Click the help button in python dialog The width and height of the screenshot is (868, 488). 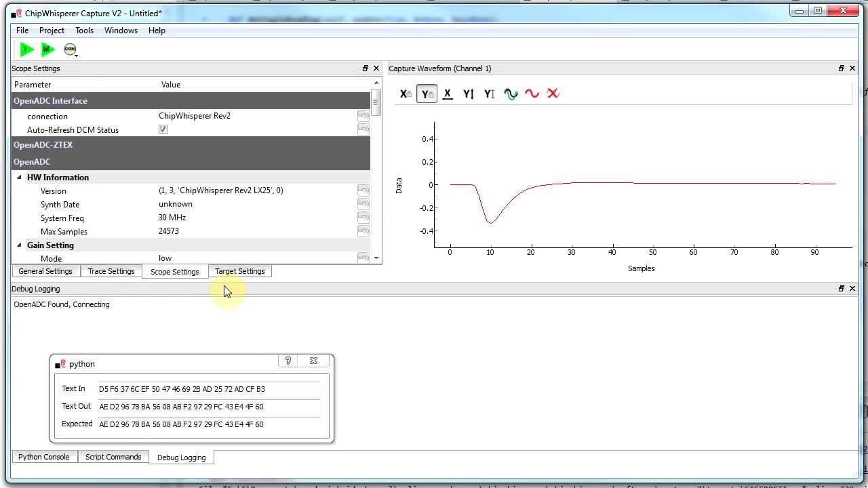(288, 361)
